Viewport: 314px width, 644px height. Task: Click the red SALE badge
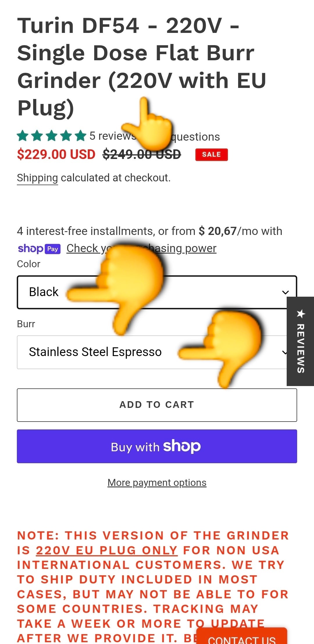tap(211, 155)
